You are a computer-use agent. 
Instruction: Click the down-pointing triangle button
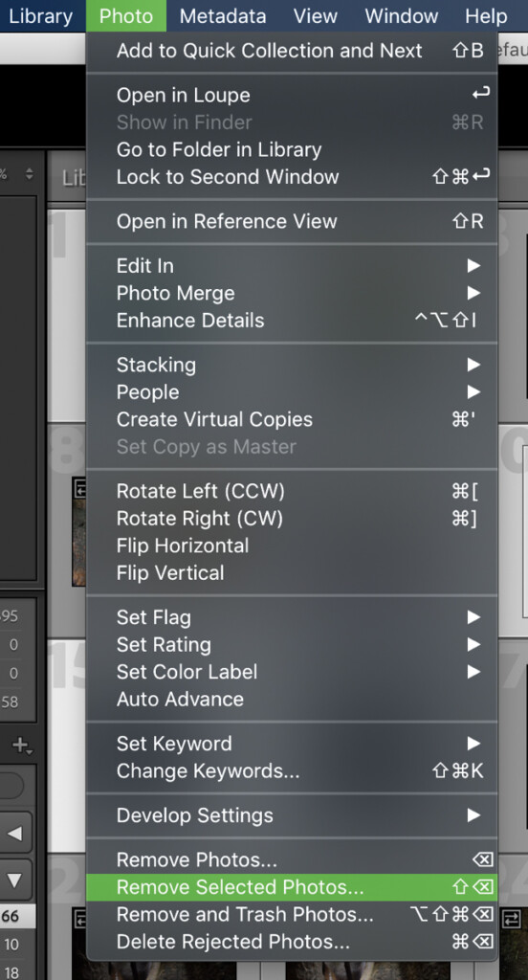[x=15, y=880]
